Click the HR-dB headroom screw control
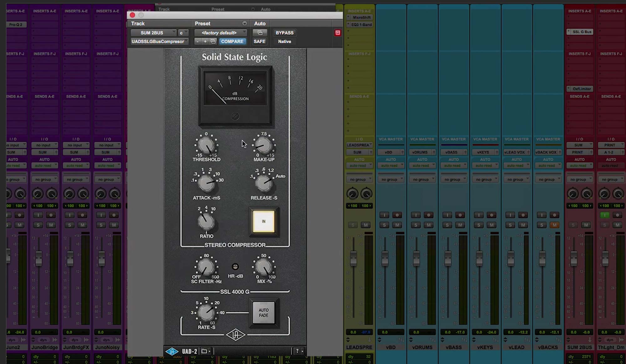 point(235,267)
